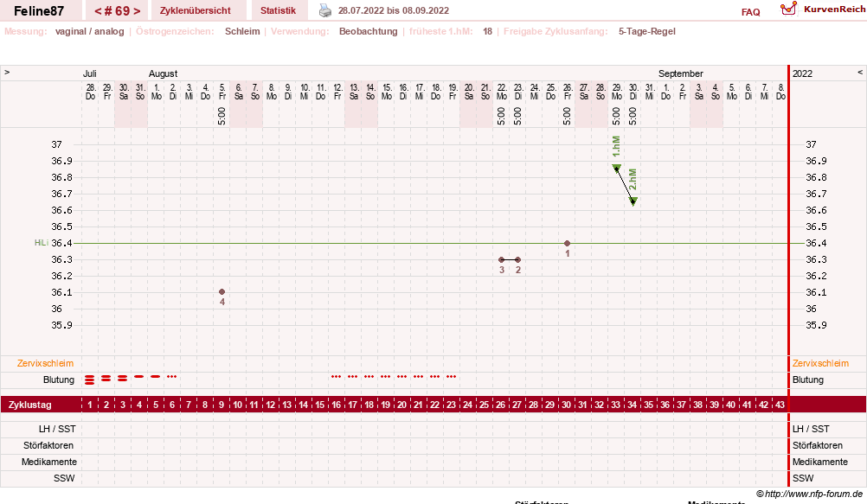Click 'Beobachtung' usage value
Image resolution: width=867 pixels, height=504 pixels.
tap(369, 31)
